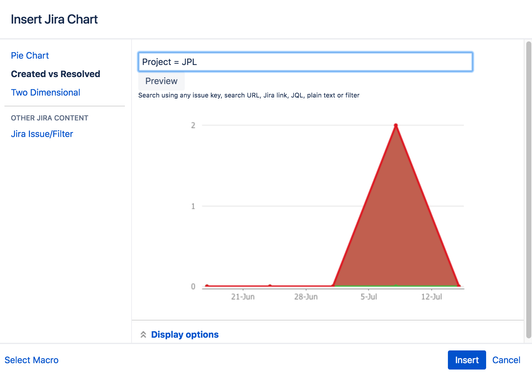Screen dimensions: 532x374
Task: Select the Created vs Resolved chart type
Action: coord(55,74)
